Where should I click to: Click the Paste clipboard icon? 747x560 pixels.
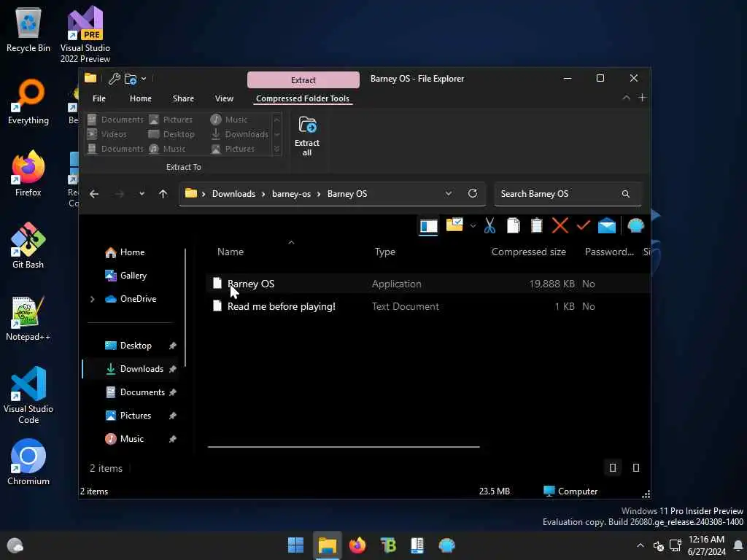tap(536, 225)
